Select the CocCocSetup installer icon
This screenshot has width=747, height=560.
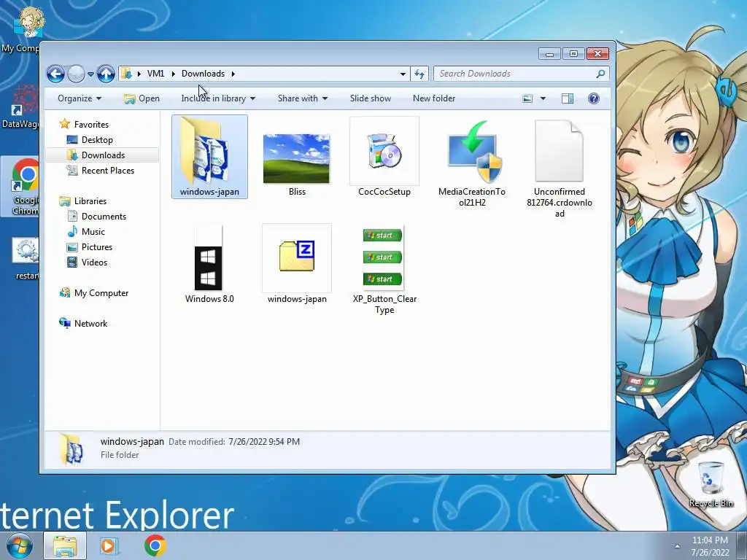click(x=384, y=152)
